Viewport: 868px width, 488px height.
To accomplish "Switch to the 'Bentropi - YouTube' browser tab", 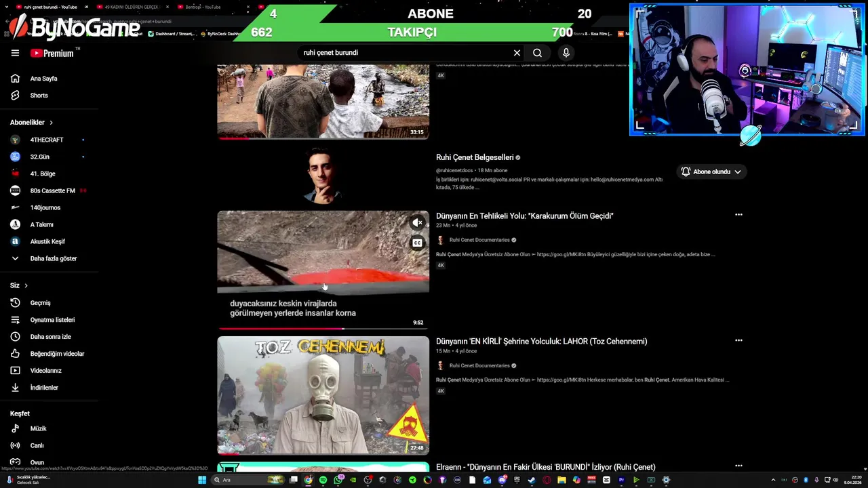I will click(203, 7).
